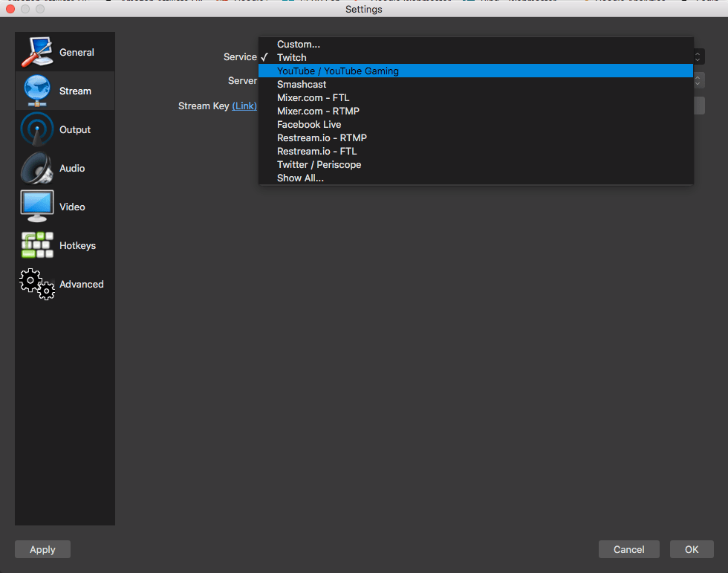Click the Service dropdown arrows

coord(698,56)
